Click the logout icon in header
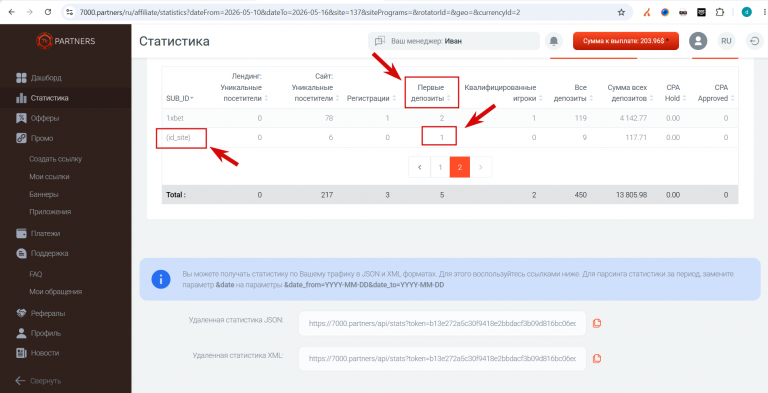Viewport: 768px width, 393px height. click(x=754, y=41)
